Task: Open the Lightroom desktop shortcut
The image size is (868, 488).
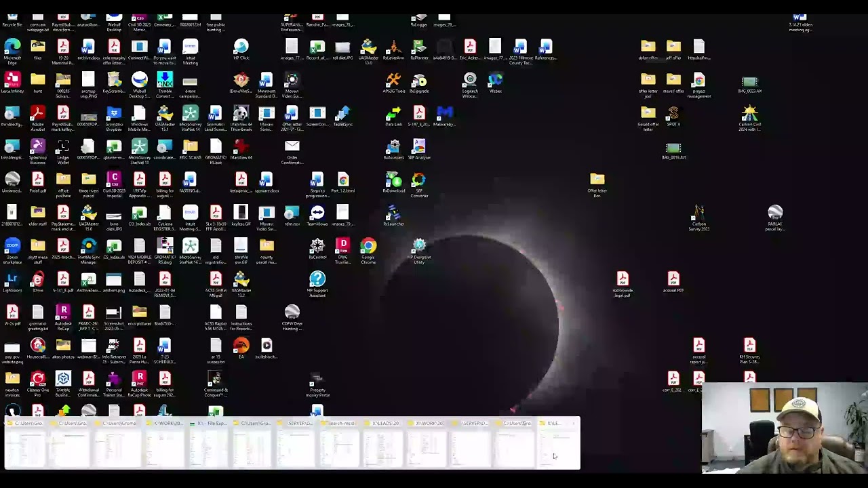Action: coord(12,280)
